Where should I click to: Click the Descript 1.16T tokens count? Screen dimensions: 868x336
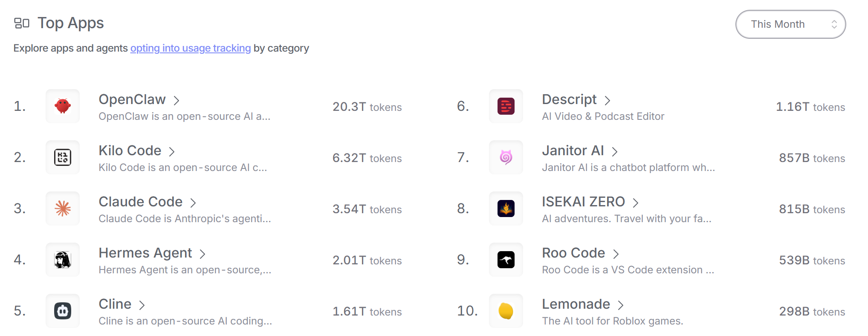tap(810, 107)
